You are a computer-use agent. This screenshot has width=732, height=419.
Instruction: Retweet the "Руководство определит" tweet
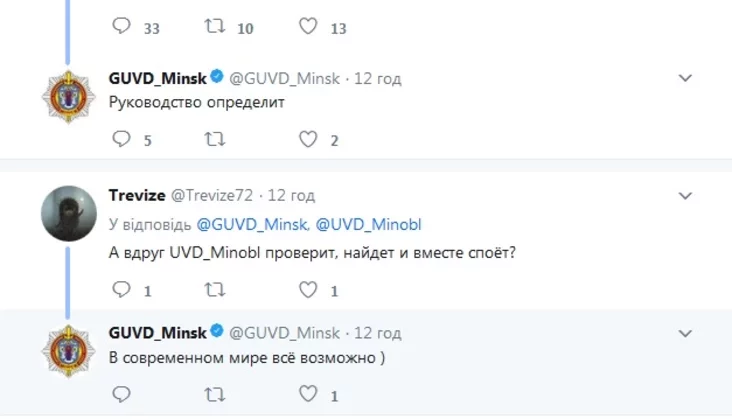tap(215, 140)
